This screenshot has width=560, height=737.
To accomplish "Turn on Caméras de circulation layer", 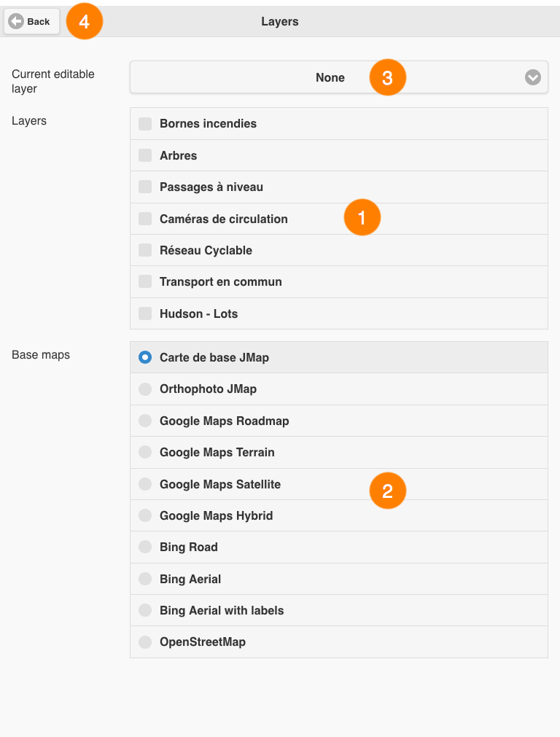I will (145, 219).
